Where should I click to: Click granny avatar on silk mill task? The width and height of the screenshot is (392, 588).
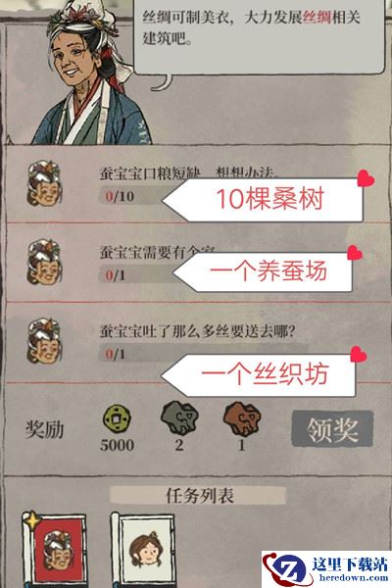(x=44, y=340)
